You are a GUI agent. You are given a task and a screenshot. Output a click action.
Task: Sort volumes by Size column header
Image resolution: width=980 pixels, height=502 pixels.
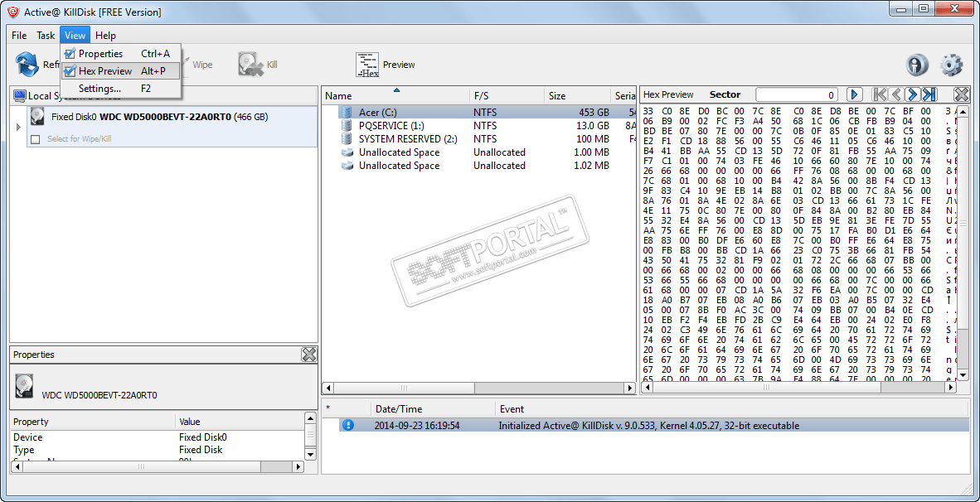click(x=578, y=96)
